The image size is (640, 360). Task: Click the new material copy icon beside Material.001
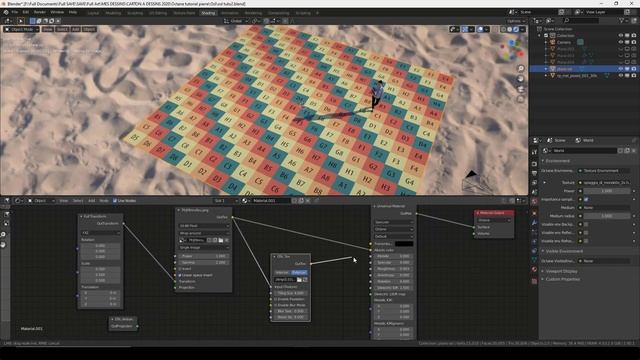coord(301,201)
